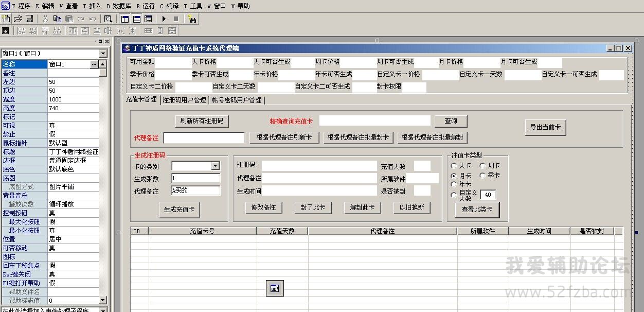Click the 解封此卡 button
Screen dimensions: 644x312
tap(363, 207)
